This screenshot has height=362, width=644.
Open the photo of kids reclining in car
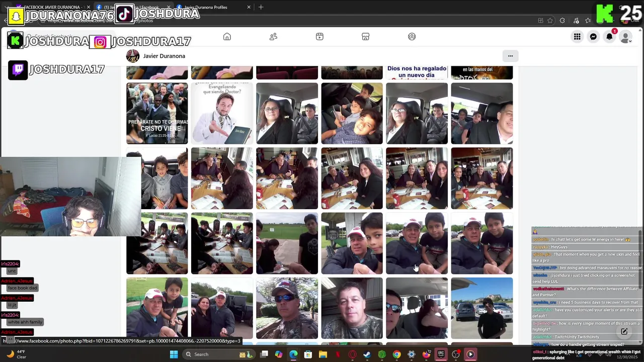pos(352,114)
